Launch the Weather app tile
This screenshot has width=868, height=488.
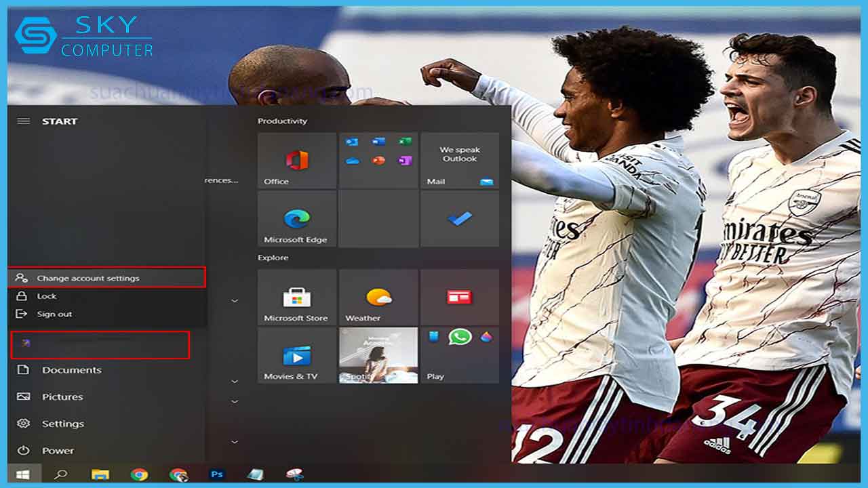(378, 296)
